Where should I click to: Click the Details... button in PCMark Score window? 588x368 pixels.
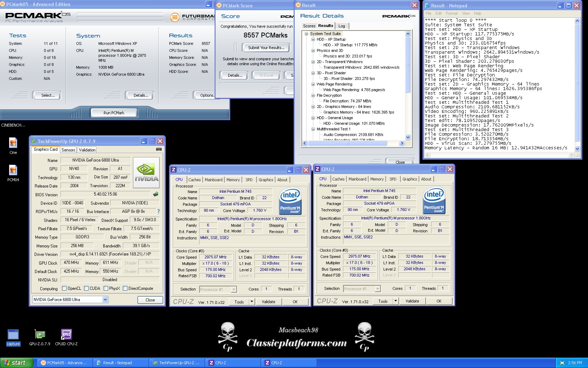click(235, 75)
